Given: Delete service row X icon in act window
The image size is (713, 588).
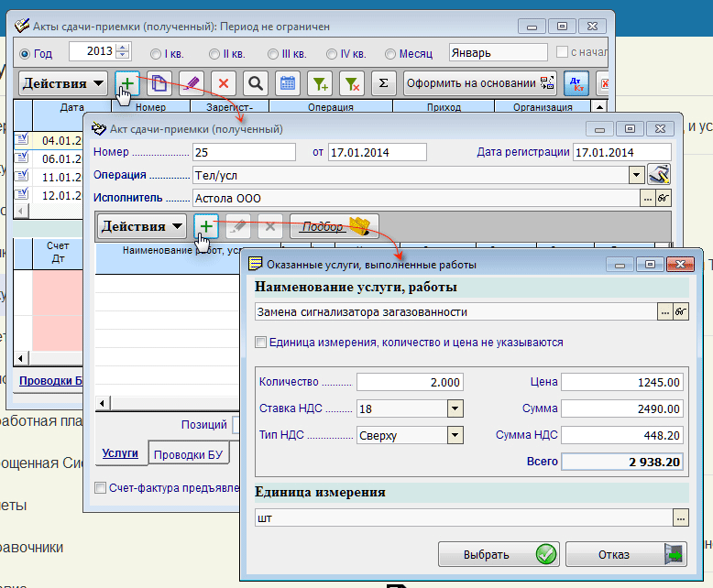Looking at the screenshot, I should pos(270,226).
